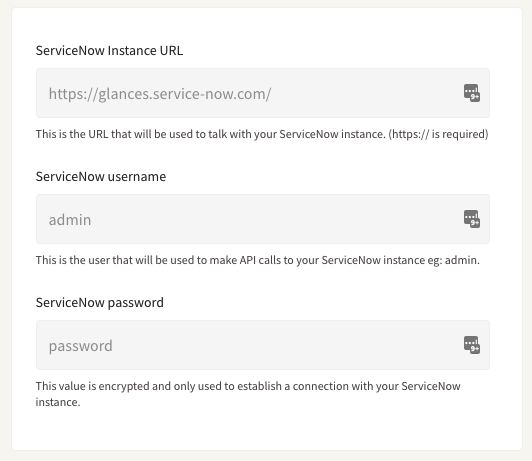The height and width of the screenshot is (461, 532).
Task: Focus the ServiceNow password input field
Action: click(263, 345)
